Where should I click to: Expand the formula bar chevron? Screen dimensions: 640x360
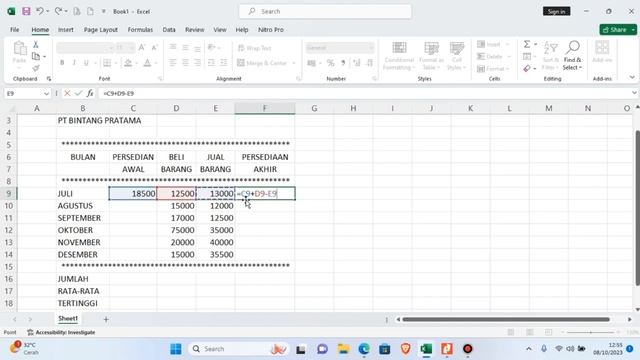tap(634, 93)
